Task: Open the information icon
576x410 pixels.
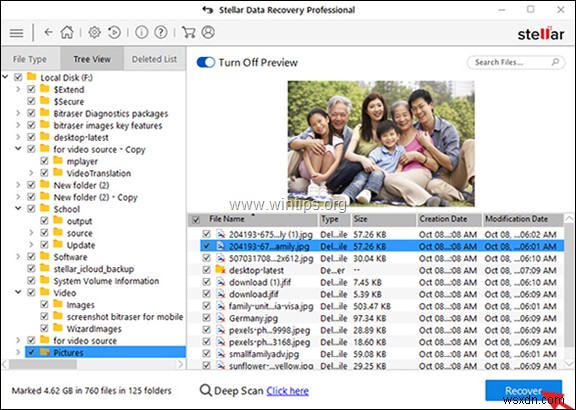Action: coord(141,32)
